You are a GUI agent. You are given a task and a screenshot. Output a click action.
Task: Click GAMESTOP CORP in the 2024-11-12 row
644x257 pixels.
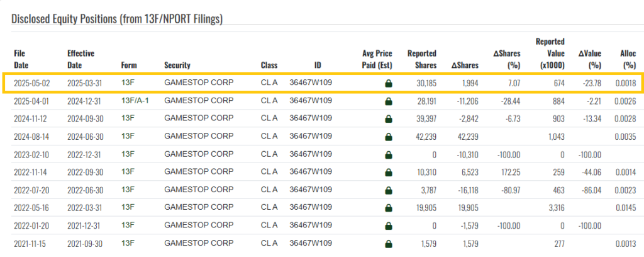(x=199, y=118)
